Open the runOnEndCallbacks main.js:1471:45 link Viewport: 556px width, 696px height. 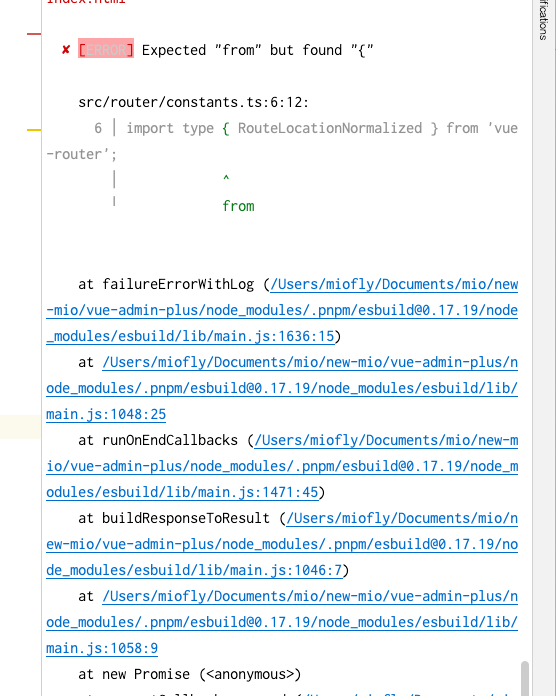[x=282, y=466]
